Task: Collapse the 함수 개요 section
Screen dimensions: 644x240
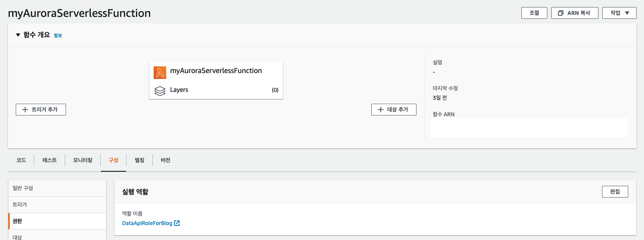Action: pos(18,35)
